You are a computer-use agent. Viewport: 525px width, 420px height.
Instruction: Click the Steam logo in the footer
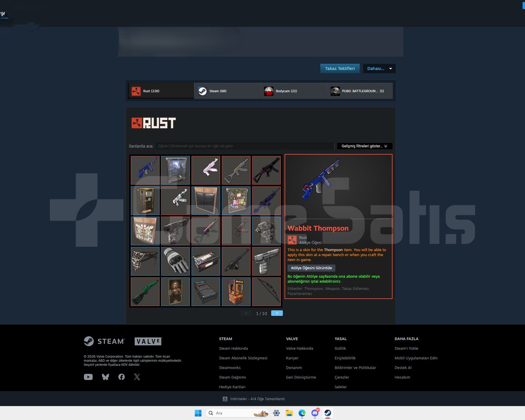click(x=104, y=341)
